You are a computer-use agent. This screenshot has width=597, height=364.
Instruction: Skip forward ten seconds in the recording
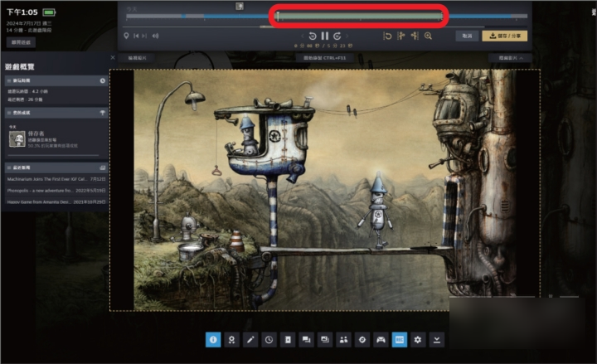coord(337,36)
